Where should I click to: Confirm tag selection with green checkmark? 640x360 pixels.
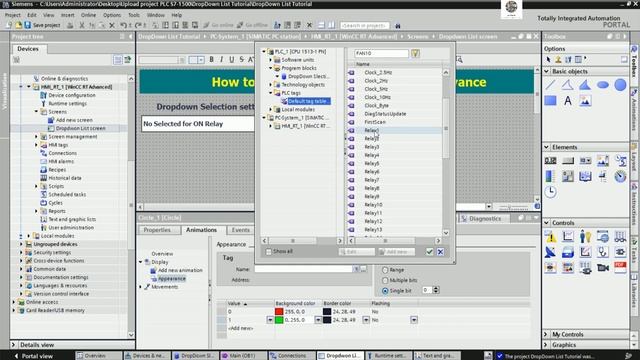[x=429, y=252]
